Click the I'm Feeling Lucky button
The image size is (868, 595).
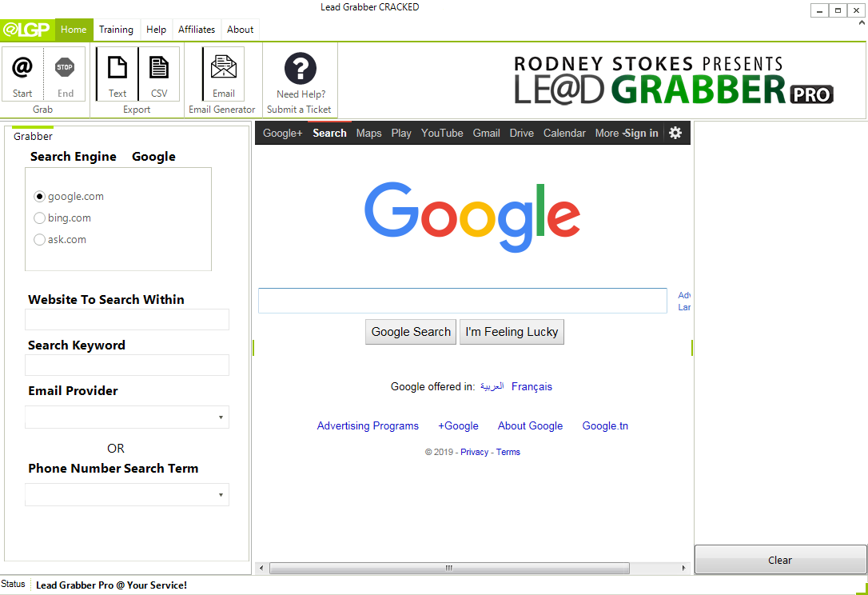512,331
